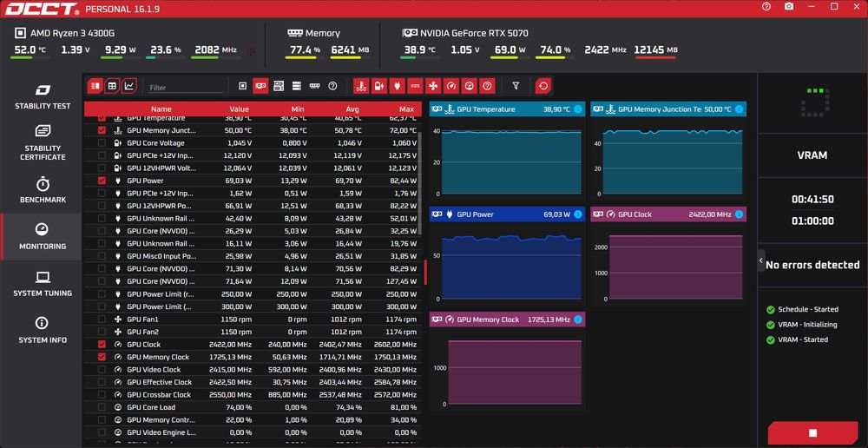Switch to graph-only view icon
The height and width of the screenshot is (448, 868).
[x=129, y=86]
